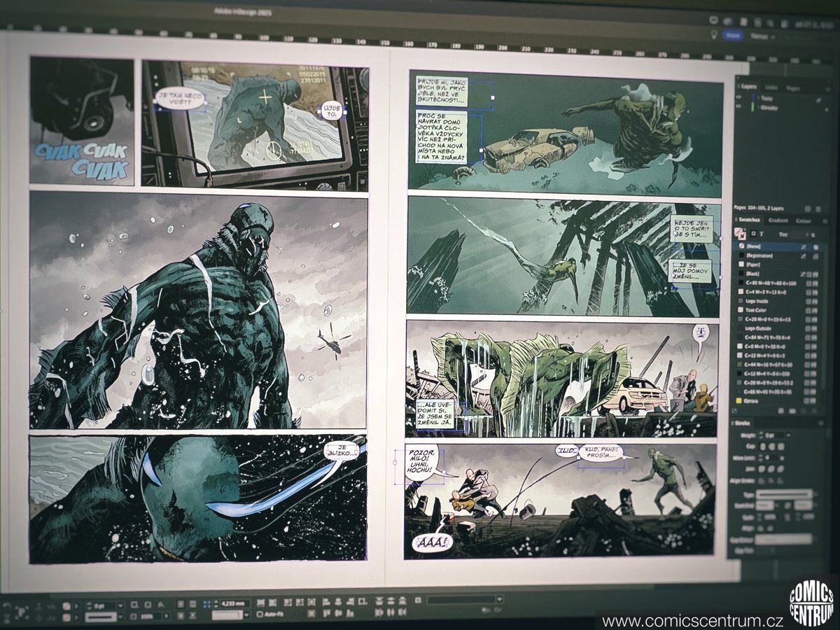Select the Projecting Cap stroke option

point(780,447)
